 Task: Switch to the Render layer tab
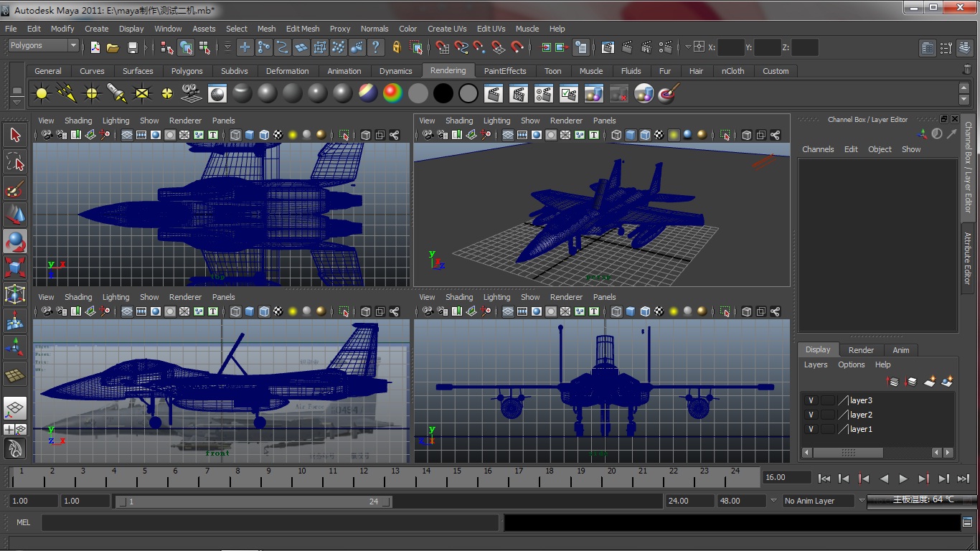click(861, 350)
